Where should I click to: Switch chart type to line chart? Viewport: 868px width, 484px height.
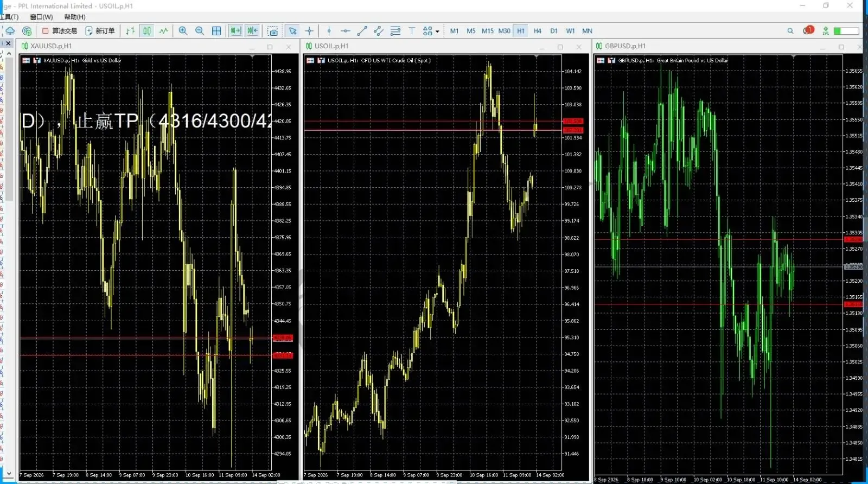[x=164, y=31]
